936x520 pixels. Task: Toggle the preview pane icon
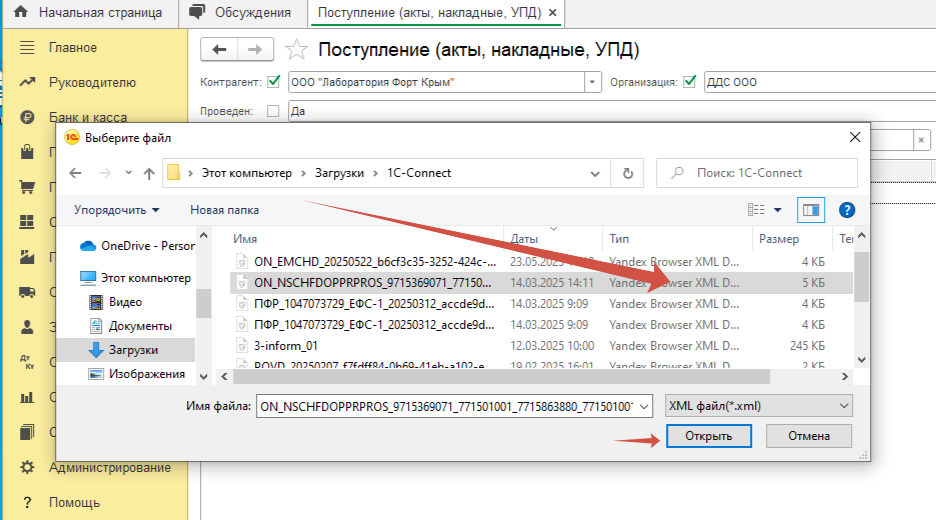809,210
